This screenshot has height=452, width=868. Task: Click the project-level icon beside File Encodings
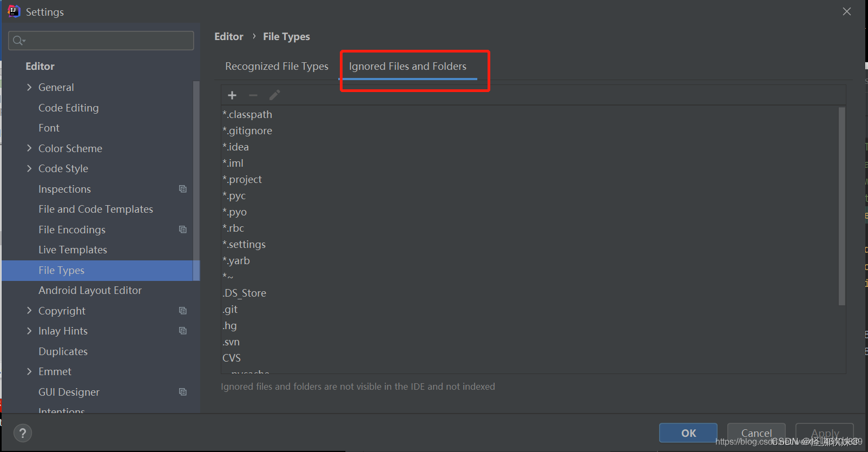click(x=183, y=230)
